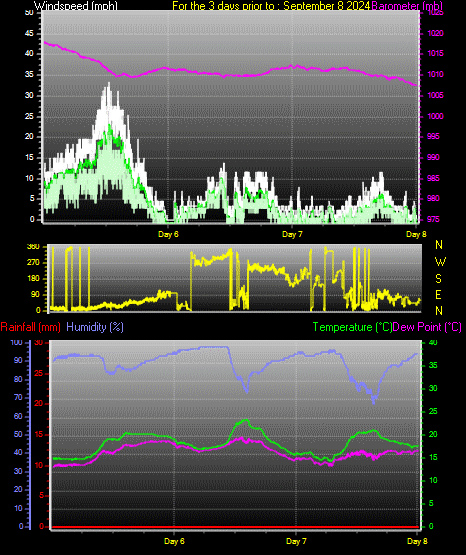Click the 30 mph tick on windspeed axis
This screenshot has width=466, height=555.
coord(29,96)
